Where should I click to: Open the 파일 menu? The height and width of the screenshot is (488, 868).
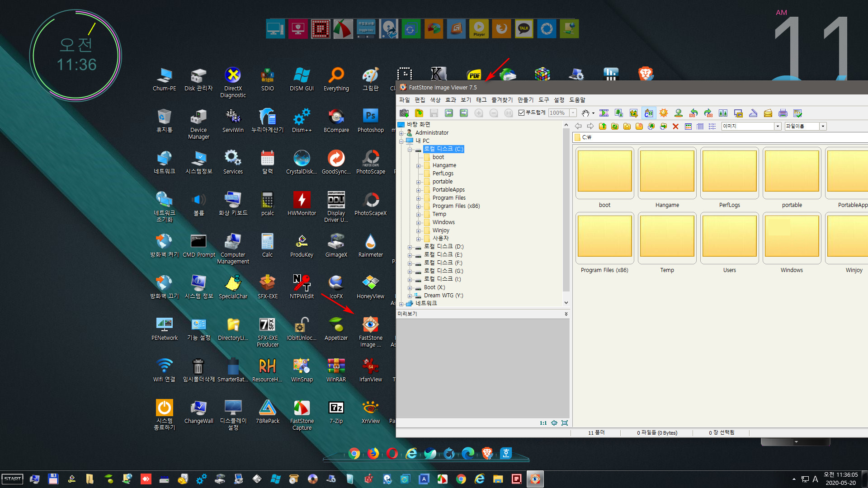click(405, 100)
